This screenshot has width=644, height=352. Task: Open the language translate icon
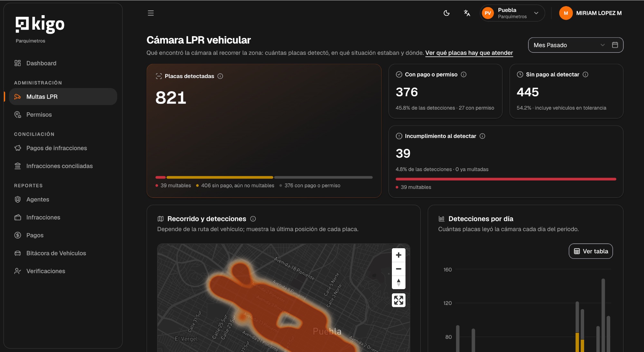coord(467,13)
